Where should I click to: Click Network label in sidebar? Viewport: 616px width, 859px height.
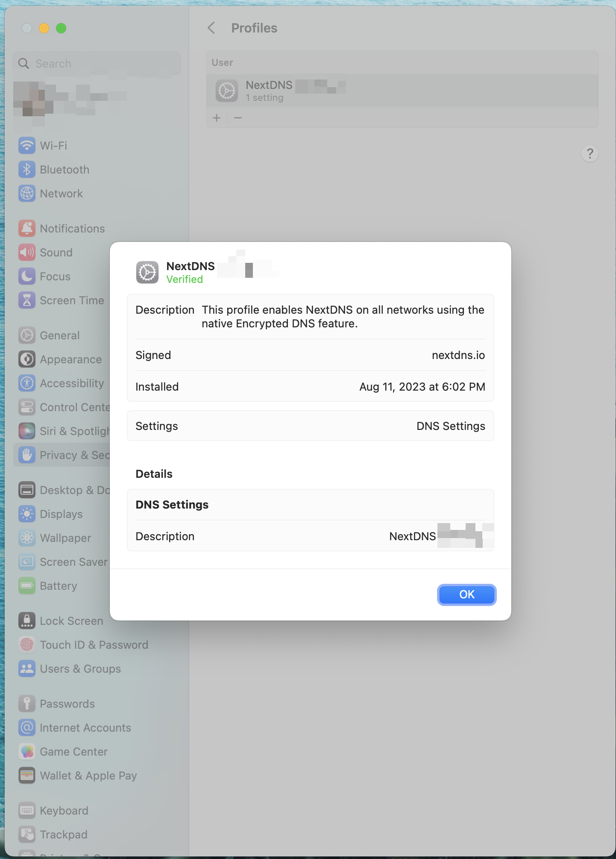[62, 194]
